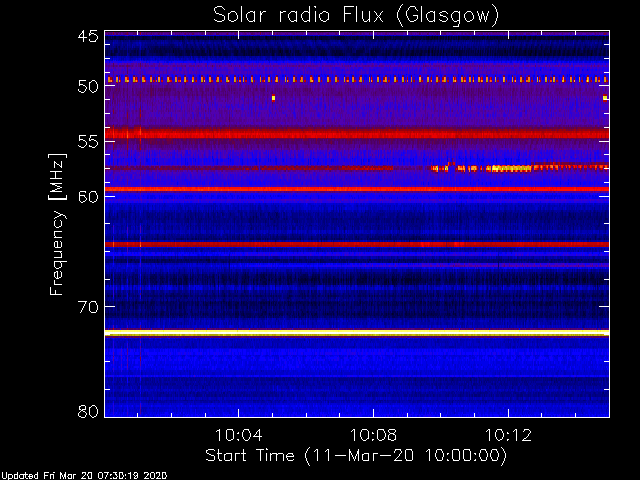
Task: Click the time tick label '10:04'
Action: [238, 435]
